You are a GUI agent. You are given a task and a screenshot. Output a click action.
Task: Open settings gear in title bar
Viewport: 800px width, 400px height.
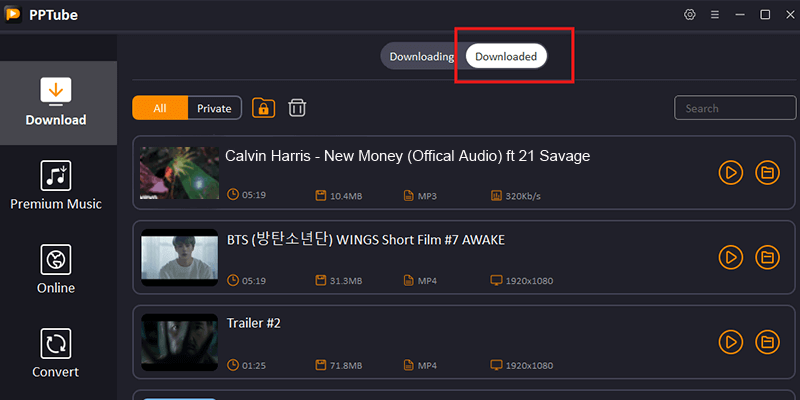pos(689,15)
